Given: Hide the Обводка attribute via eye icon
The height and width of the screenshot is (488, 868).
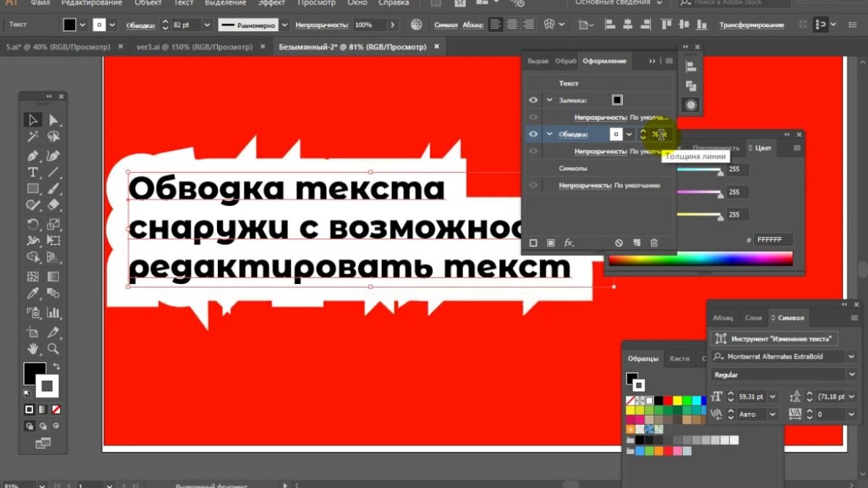Looking at the screenshot, I should pyautogui.click(x=533, y=134).
